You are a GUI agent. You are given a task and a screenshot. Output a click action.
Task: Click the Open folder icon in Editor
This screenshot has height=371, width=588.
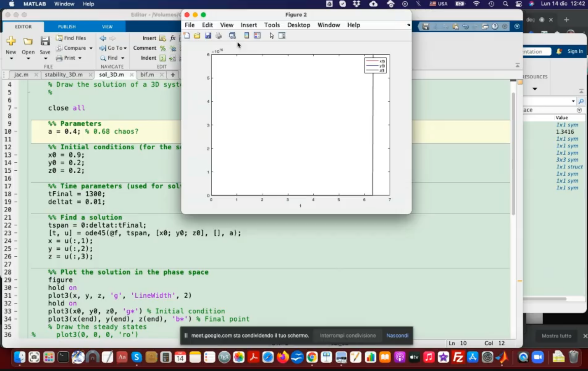pos(28,42)
